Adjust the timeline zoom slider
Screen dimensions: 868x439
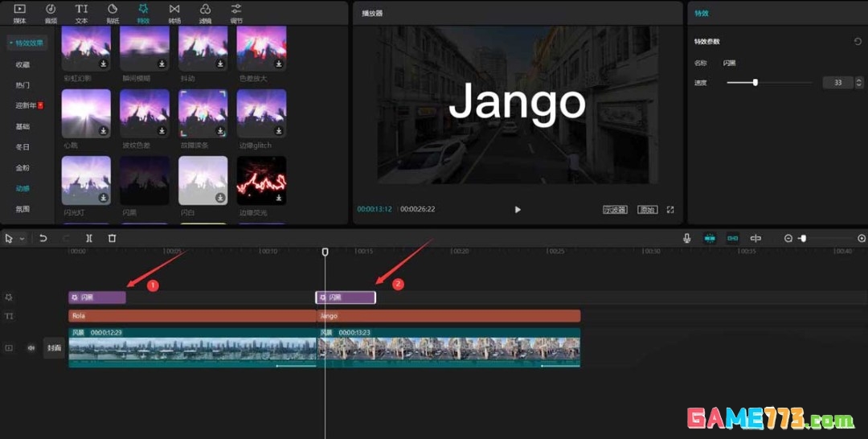(x=803, y=238)
